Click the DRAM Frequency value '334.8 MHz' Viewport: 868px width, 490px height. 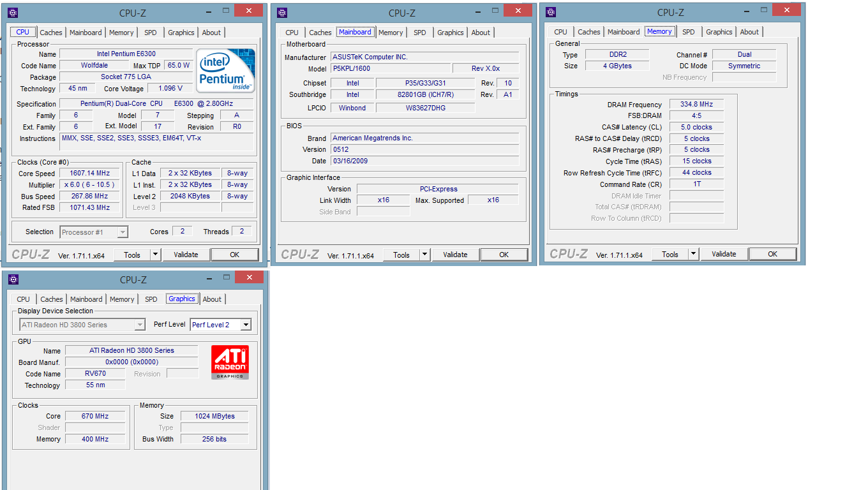coord(696,104)
